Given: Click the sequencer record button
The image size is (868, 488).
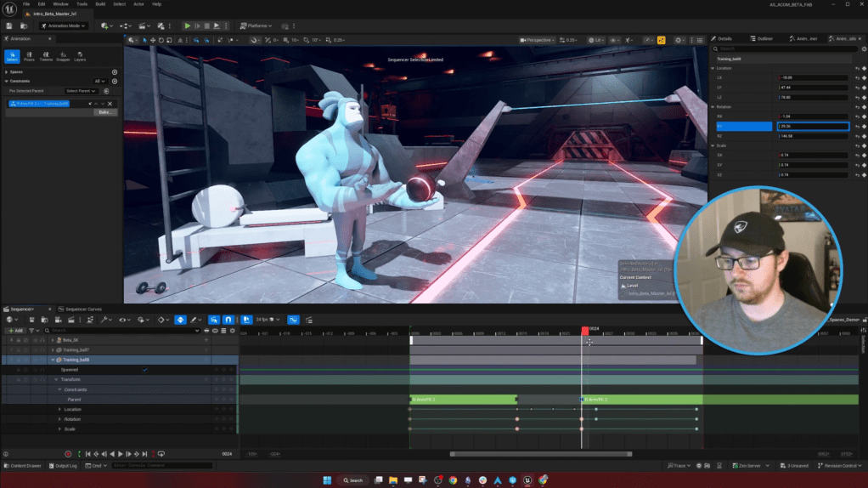Looking at the screenshot, I should coord(69,454).
